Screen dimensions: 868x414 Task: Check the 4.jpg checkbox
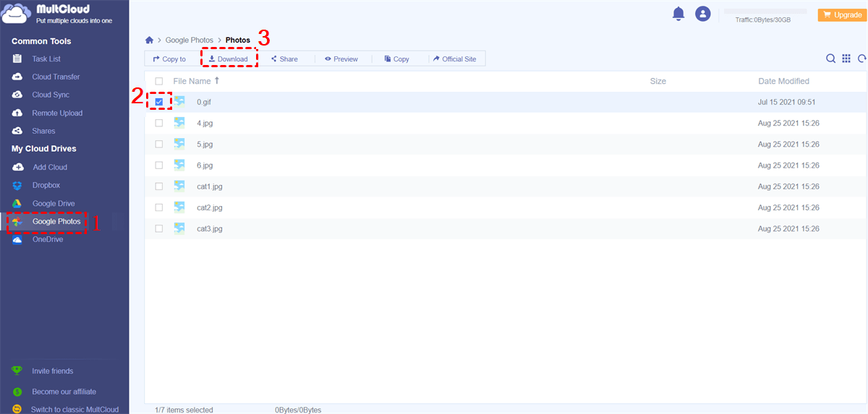click(x=159, y=123)
